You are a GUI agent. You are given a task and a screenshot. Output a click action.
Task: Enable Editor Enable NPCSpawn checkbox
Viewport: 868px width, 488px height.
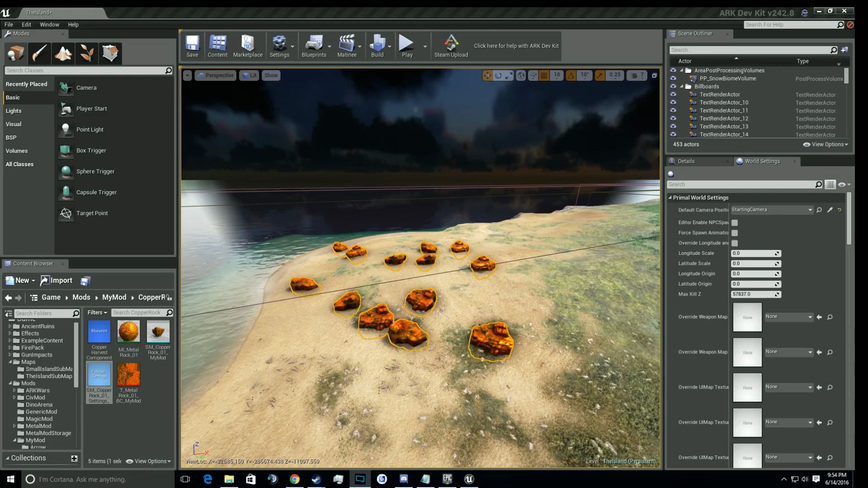735,223
